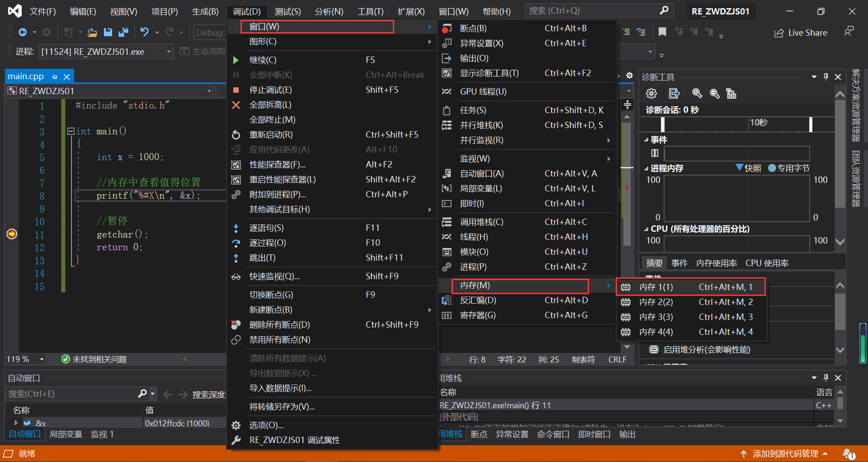This screenshot has height=462, width=868.
Task: Click the Navigate Backward arrow
Action: coord(23,32)
